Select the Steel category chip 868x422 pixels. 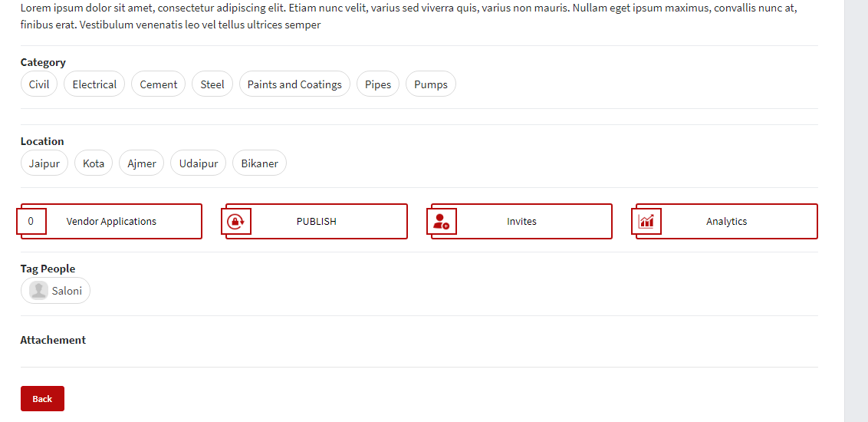point(212,84)
